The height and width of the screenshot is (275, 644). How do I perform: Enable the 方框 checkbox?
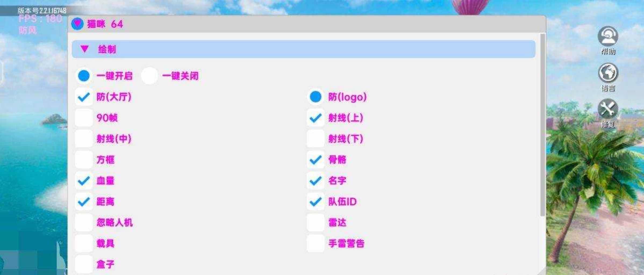click(84, 160)
